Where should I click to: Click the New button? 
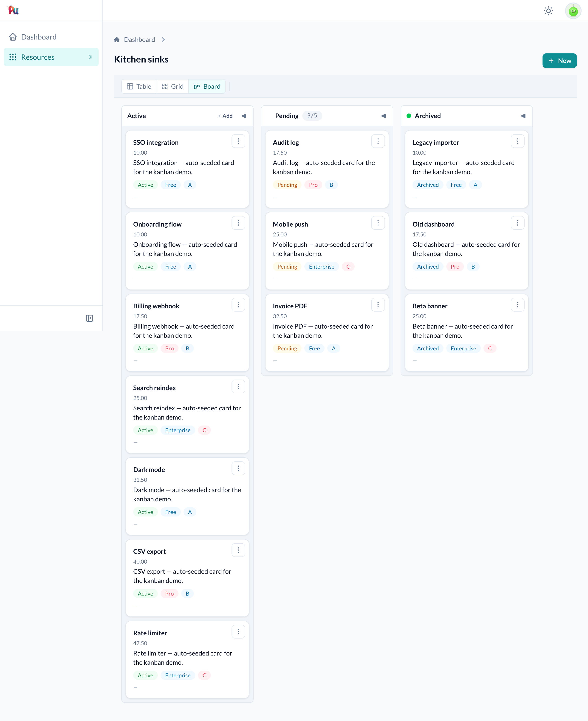(x=559, y=61)
